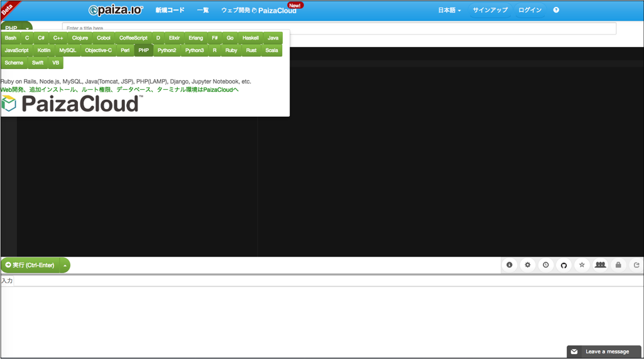This screenshot has height=359, width=644.
Task: Select Swift language
Action: (38, 63)
